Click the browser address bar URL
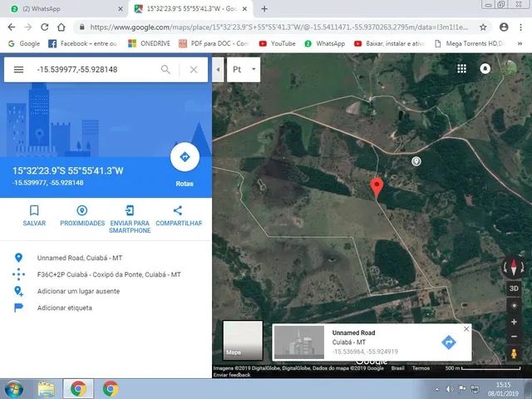 click(279, 27)
